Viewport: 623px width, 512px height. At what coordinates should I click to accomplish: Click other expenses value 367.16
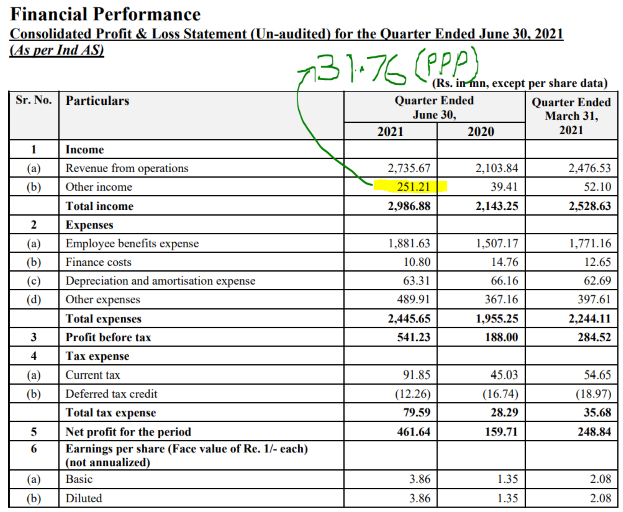click(501, 299)
